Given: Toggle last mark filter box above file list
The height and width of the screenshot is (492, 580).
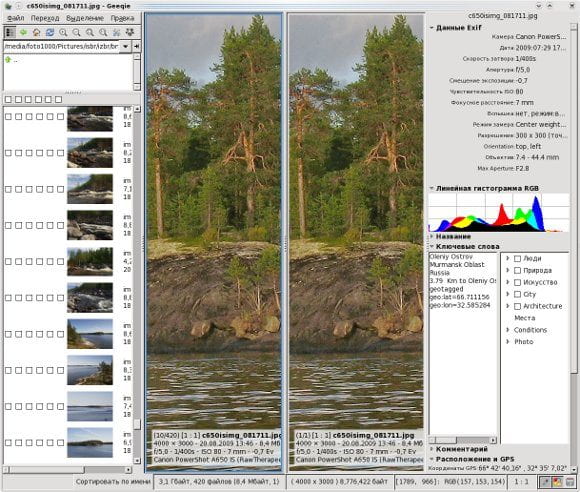Looking at the screenshot, I should (x=58, y=99).
